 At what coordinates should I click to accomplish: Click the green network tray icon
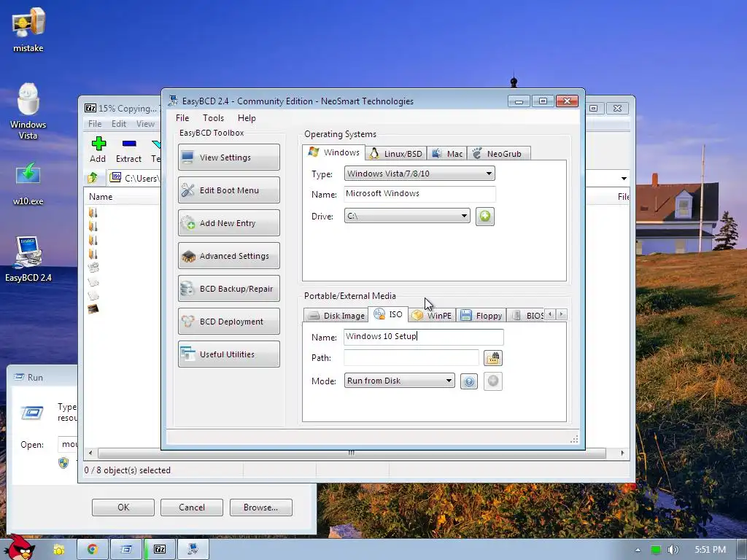click(x=656, y=550)
